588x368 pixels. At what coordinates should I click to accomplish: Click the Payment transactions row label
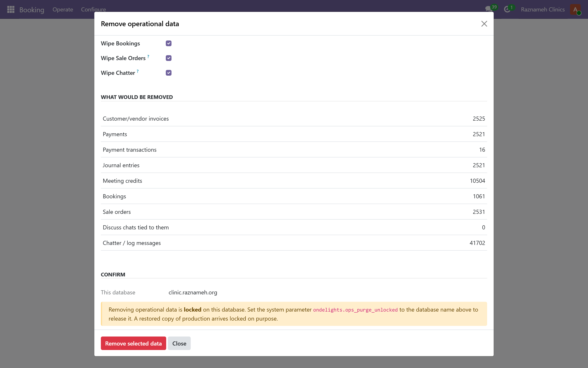(x=129, y=150)
